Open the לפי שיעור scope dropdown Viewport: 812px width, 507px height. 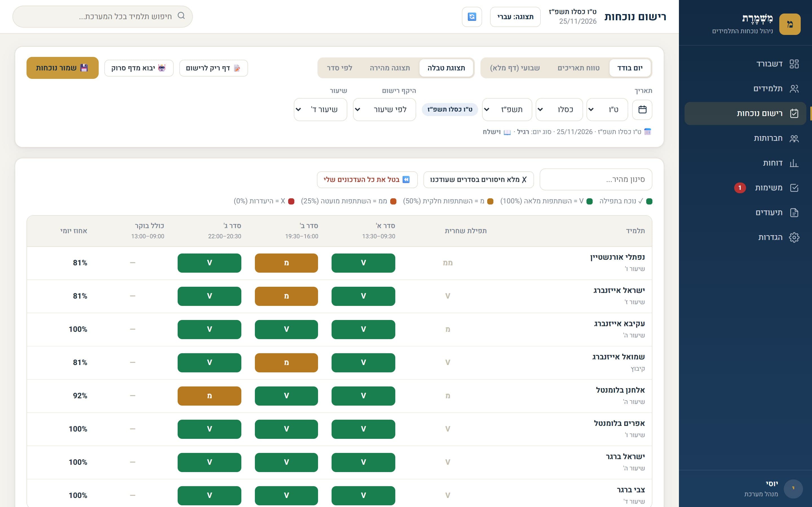pyautogui.click(x=385, y=110)
